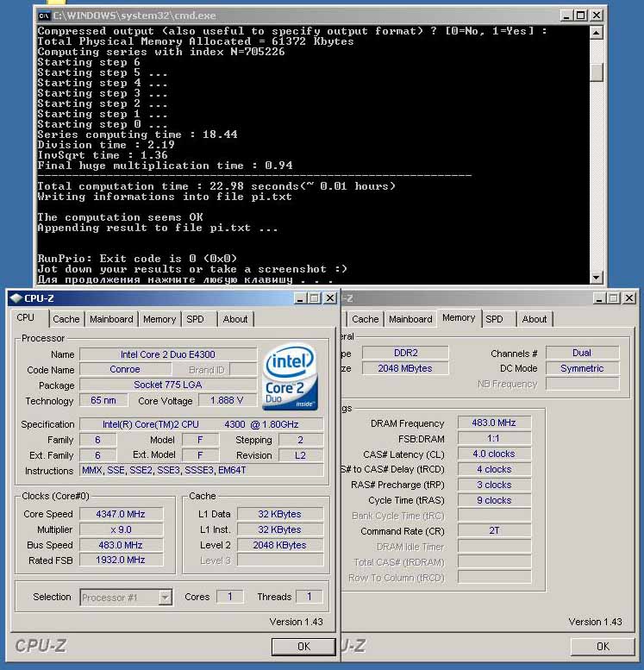Click the Core Speed 4347.0 MHz value

coord(121,514)
